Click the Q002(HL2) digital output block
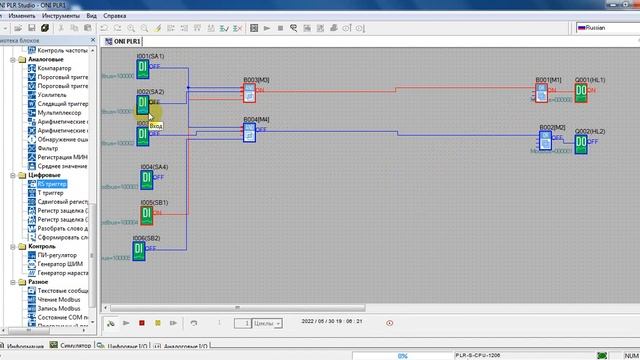This screenshot has width=640, height=360. click(581, 144)
